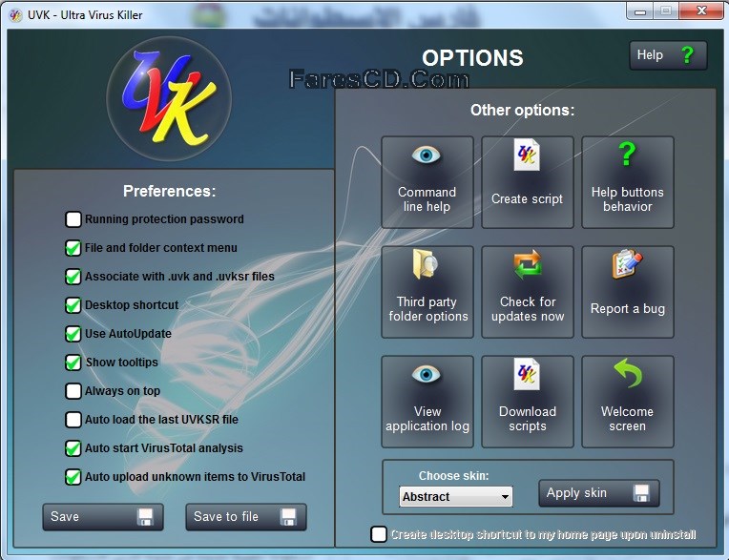Open View application log eye icon
This screenshot has height=560, width=729.
point(426,374)
